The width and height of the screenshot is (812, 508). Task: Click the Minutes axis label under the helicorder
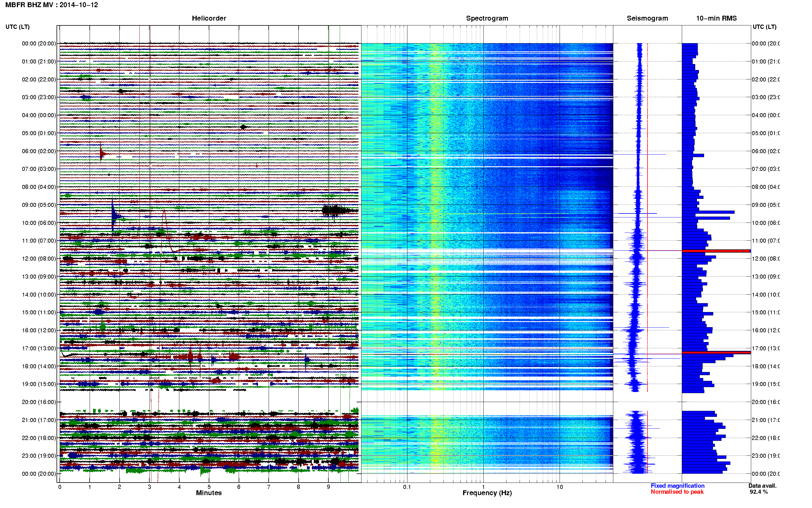click(209, 493)
